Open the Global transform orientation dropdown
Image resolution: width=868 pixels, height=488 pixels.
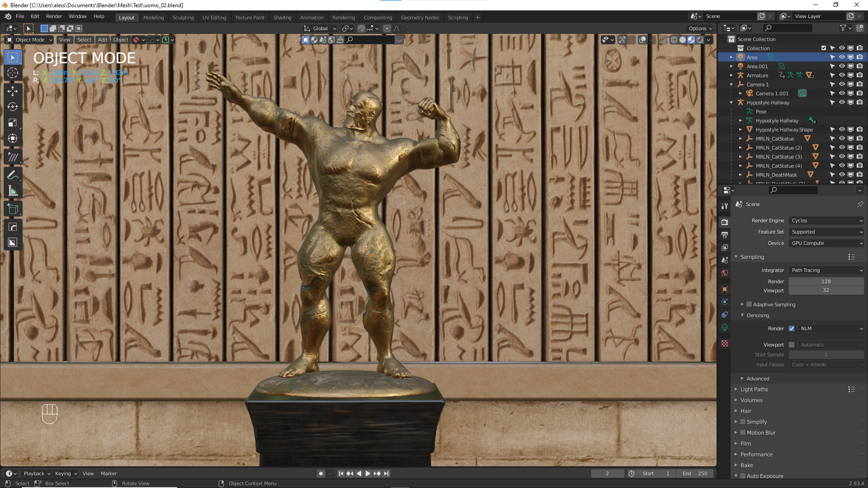321,28
